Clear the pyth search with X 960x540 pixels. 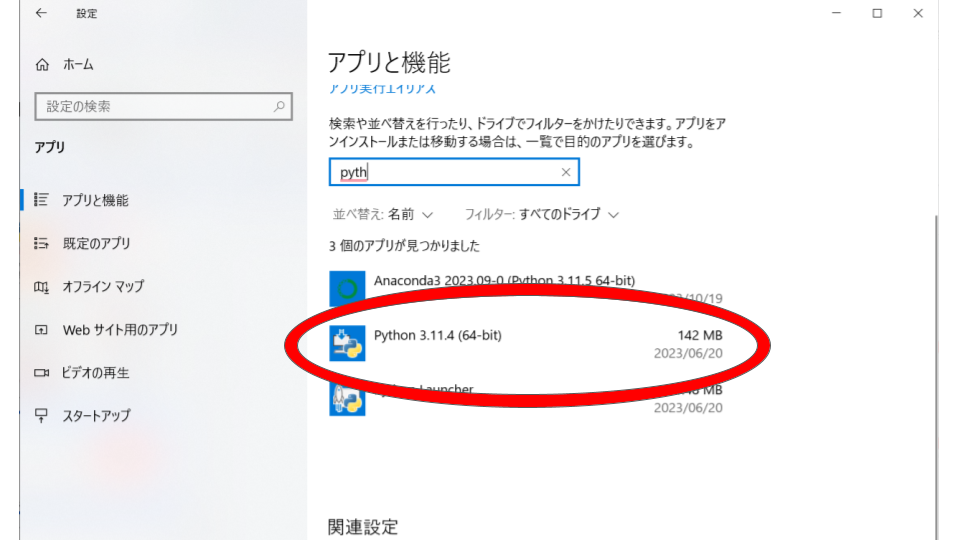tap(566, 172)
